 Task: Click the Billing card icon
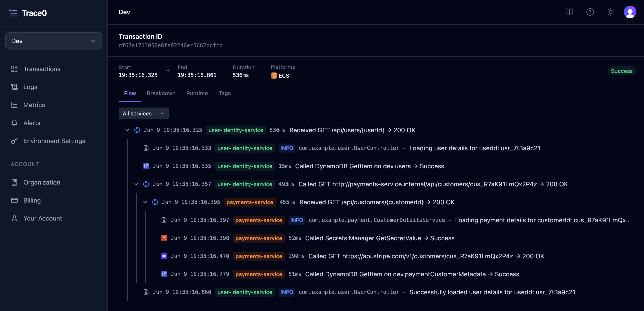14,200
